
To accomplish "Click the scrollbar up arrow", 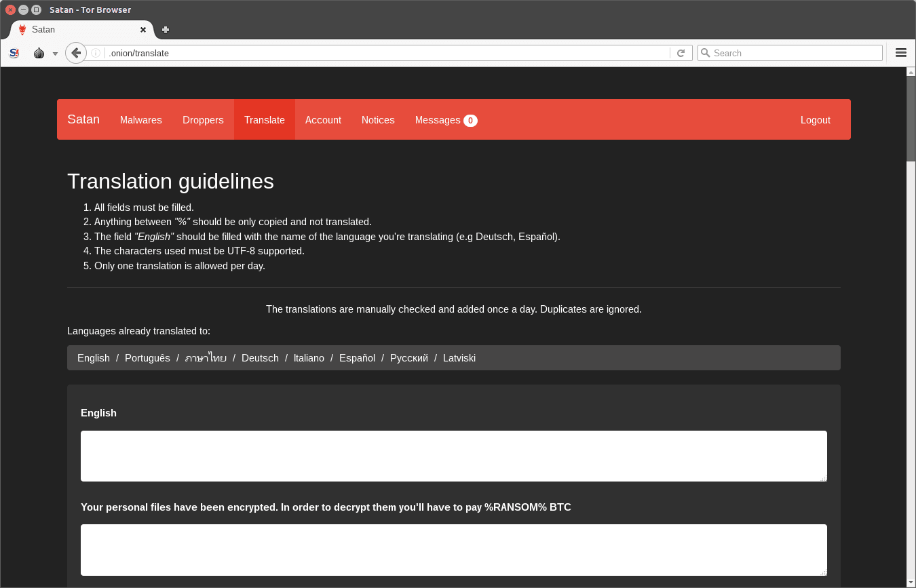I will click(911, 71).
